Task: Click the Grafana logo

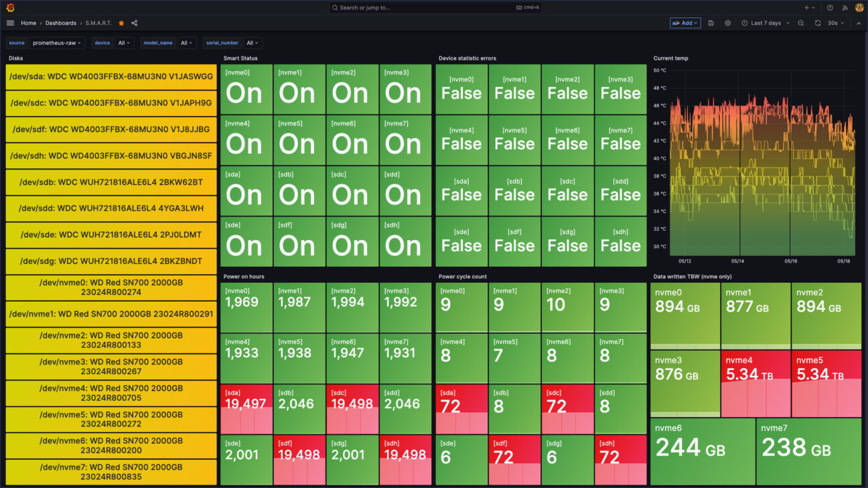Action: click(10, 7)
